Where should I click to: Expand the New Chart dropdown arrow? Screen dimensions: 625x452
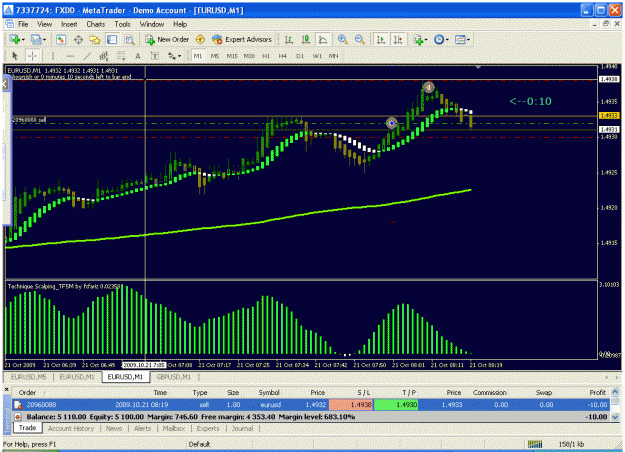pos(23,39)
